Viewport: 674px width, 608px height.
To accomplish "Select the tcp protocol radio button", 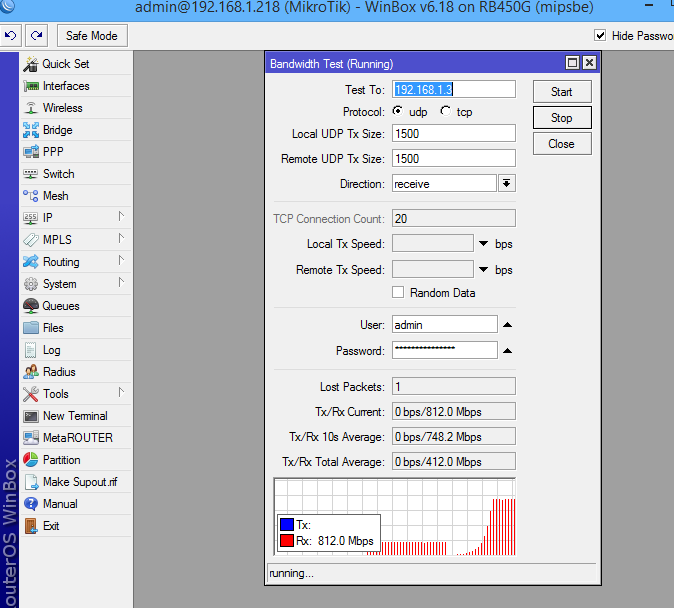I will tap(445, 111).
